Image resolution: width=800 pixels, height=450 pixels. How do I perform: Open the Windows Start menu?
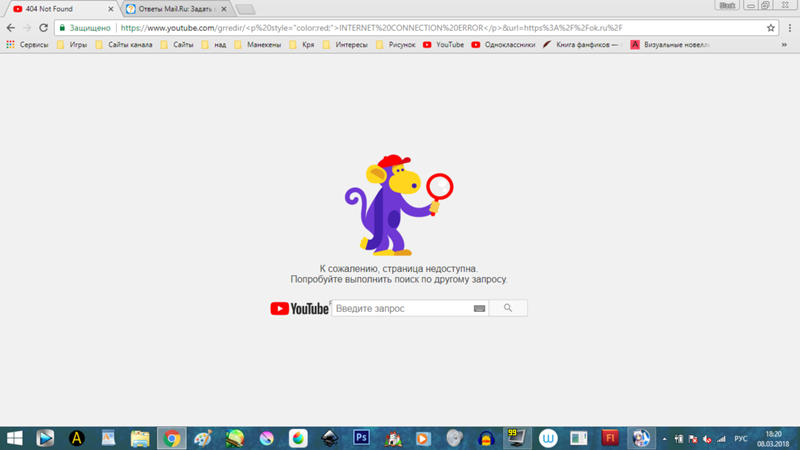[x=14, y=438]
